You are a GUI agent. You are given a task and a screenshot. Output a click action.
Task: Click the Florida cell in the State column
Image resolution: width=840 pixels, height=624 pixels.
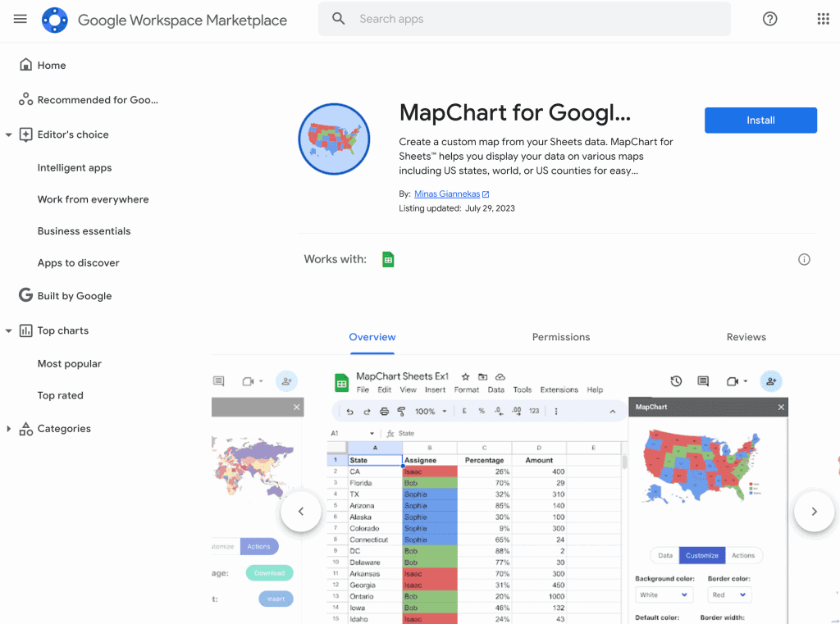(375, 483)
